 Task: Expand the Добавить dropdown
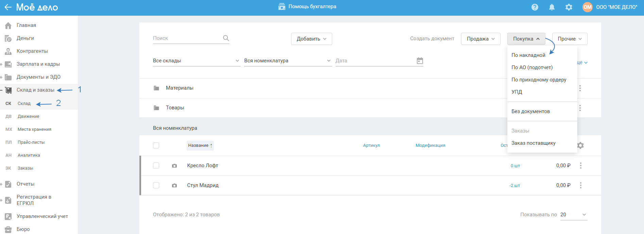(311, 39)
